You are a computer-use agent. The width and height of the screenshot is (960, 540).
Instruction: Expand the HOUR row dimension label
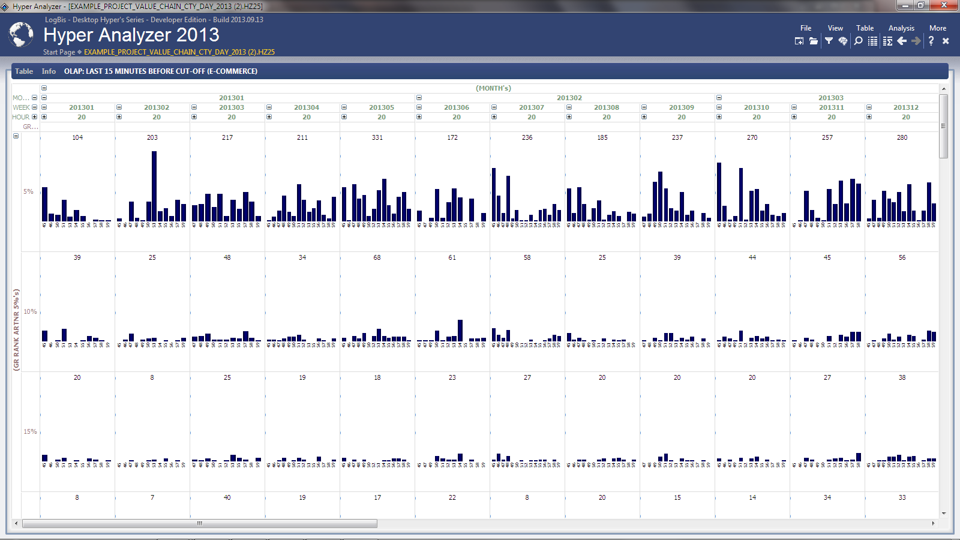point(35,117)
